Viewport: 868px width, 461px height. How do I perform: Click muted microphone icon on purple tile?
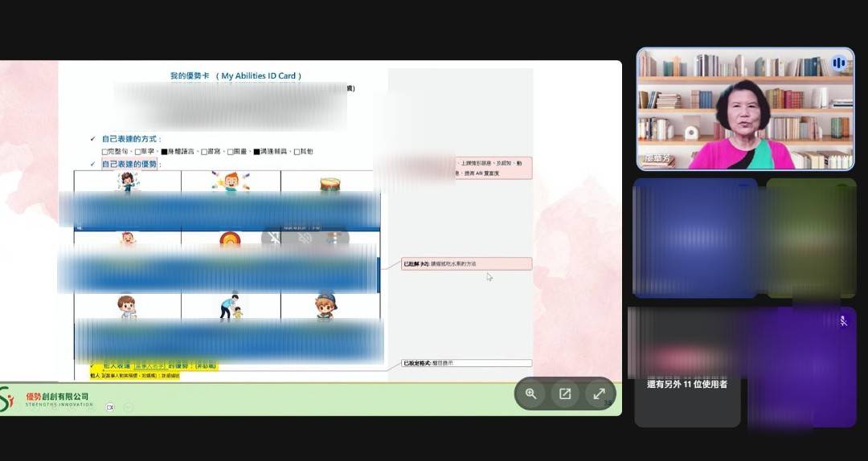[x=843, y=321]
